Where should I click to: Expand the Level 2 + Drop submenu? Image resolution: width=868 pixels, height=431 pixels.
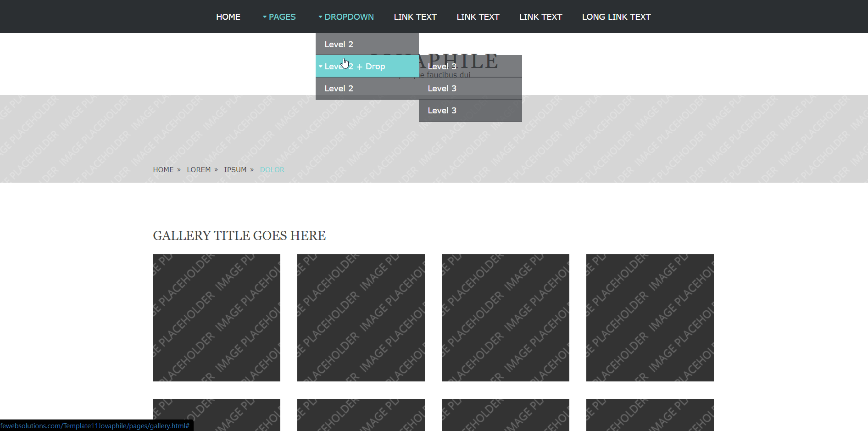pyautogui.click(x=367, y=66)
